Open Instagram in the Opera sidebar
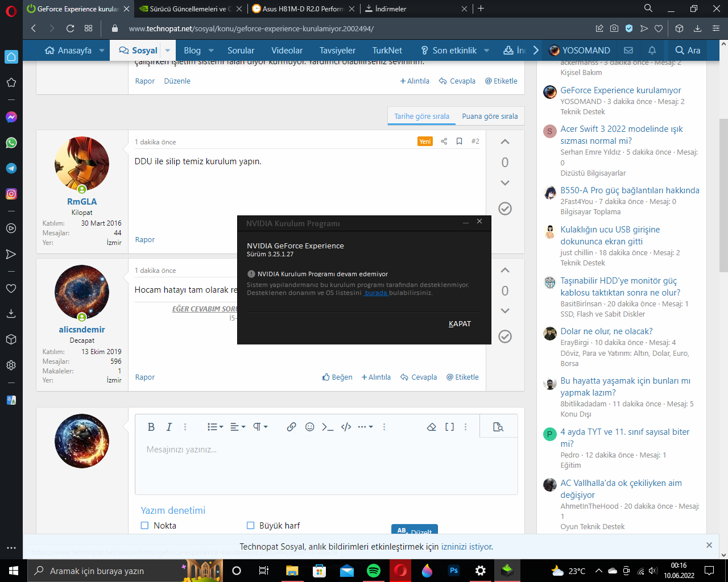Screen dimensions: 728x582 click(11, 194)
